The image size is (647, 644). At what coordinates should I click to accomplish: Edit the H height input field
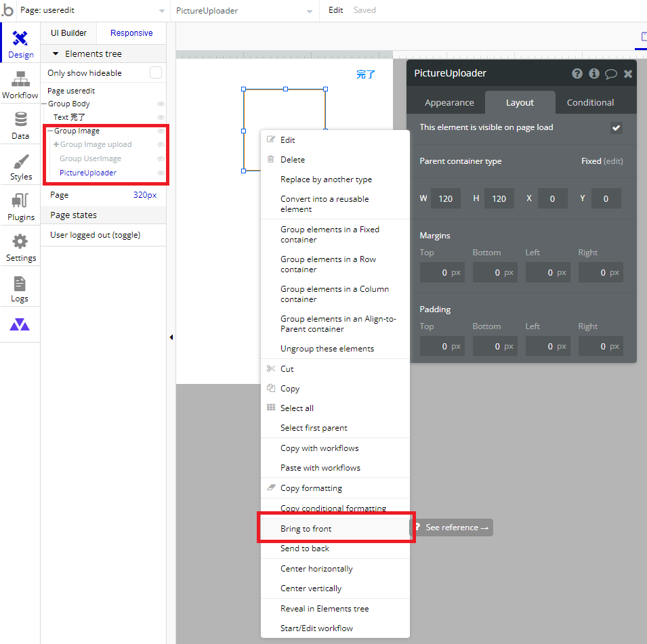tap(499, 198)
